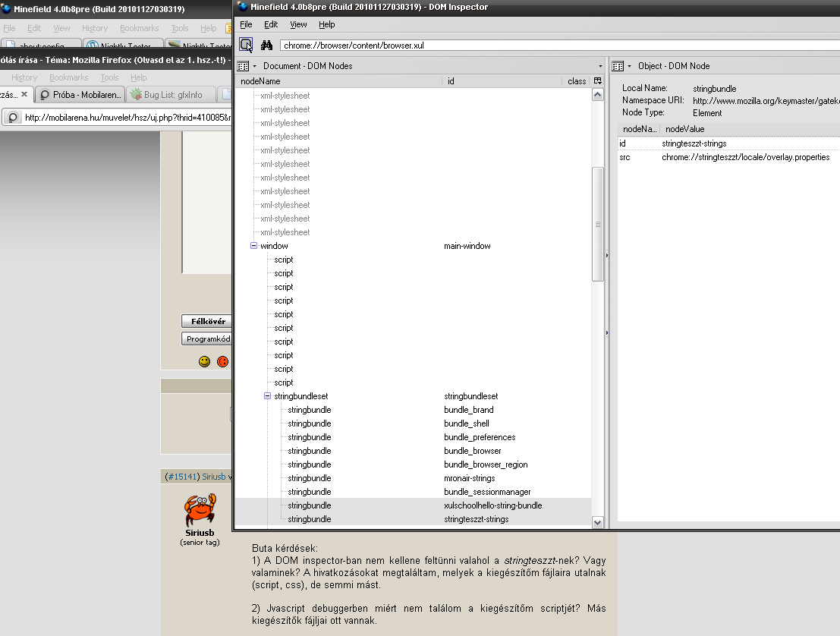Close the active forum tab with X

[24, 94]
